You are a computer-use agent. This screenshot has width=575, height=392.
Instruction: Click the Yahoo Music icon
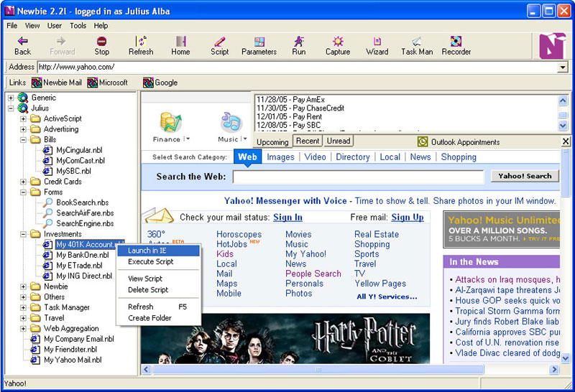click(x=231, y=122)
